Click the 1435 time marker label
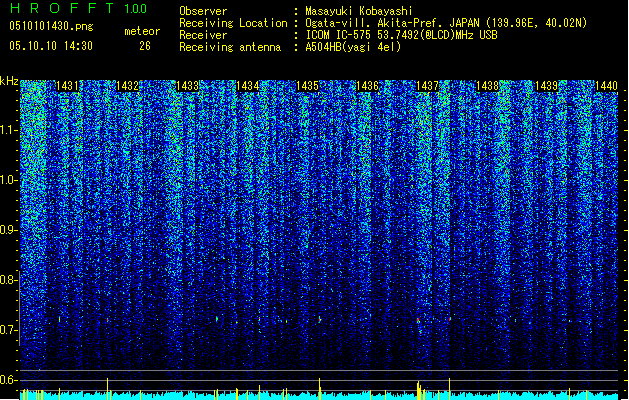The width and height of the screenshot is (629, 400). [307, 86]
